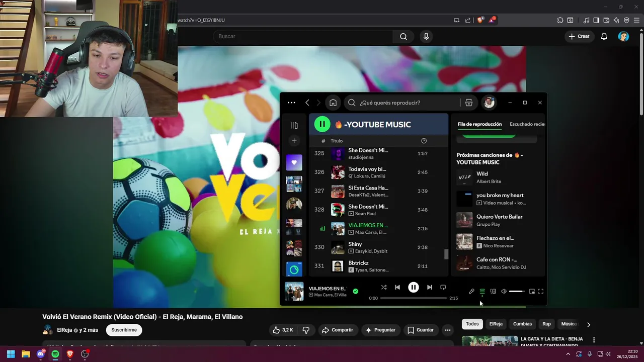The image size is (644, 362).
Task: Click the now-playing album cover in Spotify
Action: click(x=294, y=291)
